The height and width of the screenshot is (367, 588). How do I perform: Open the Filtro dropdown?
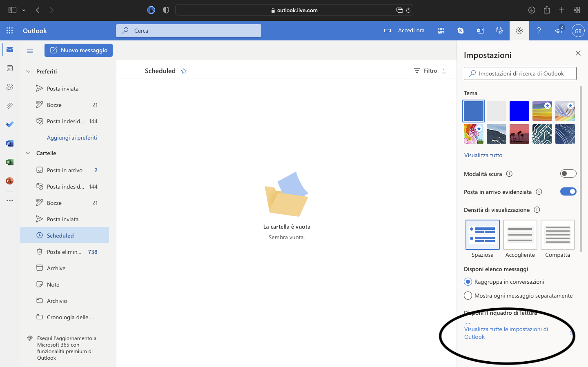click(x=425, y=71)
